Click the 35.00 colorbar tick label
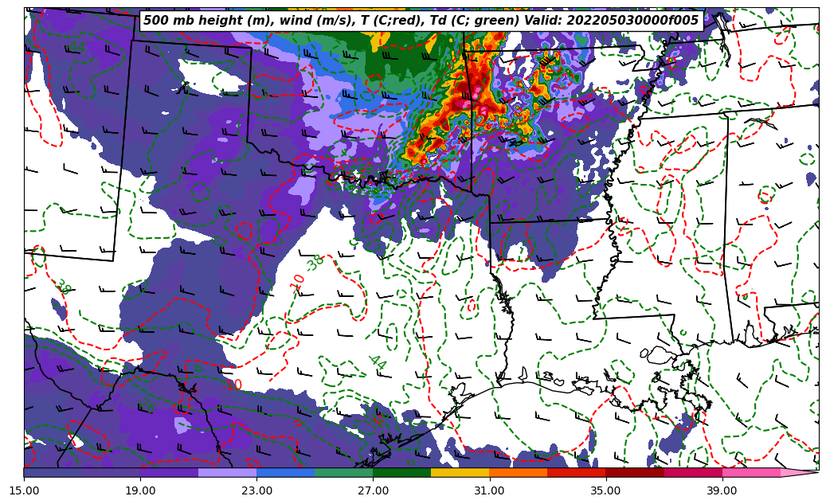Screen dimensions: 826x504 [605, 490]
